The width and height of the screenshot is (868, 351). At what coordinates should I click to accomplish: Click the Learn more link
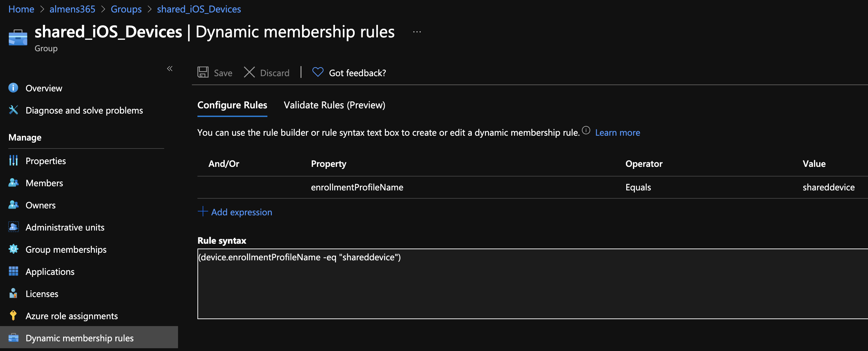617,133
